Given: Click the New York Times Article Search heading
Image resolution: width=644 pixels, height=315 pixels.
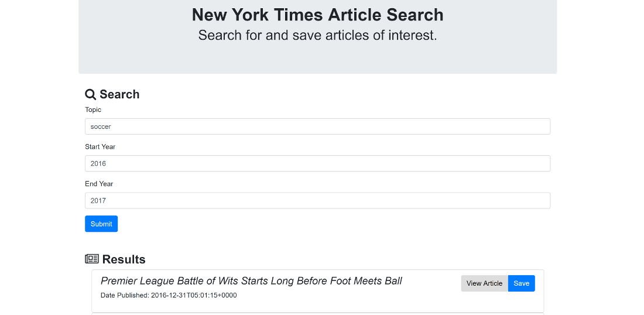Looking at the screenshot, I should point(317,15).
